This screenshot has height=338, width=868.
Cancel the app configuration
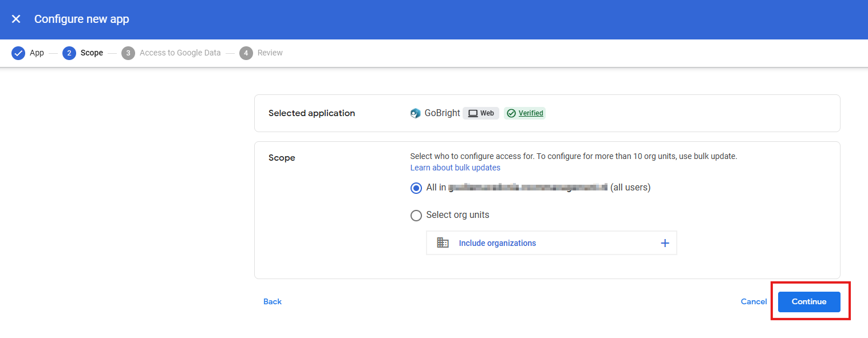(x=753, y=301)
